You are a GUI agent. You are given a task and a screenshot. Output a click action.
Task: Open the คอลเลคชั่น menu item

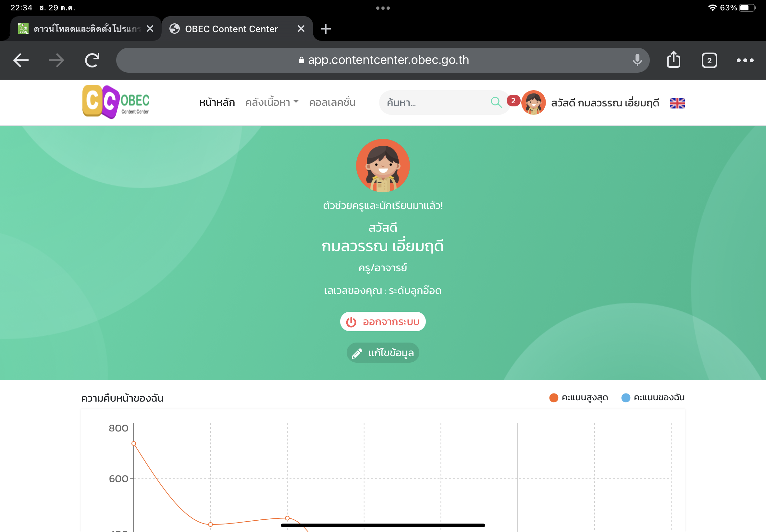pyautogui.click(x=332, y=102)
